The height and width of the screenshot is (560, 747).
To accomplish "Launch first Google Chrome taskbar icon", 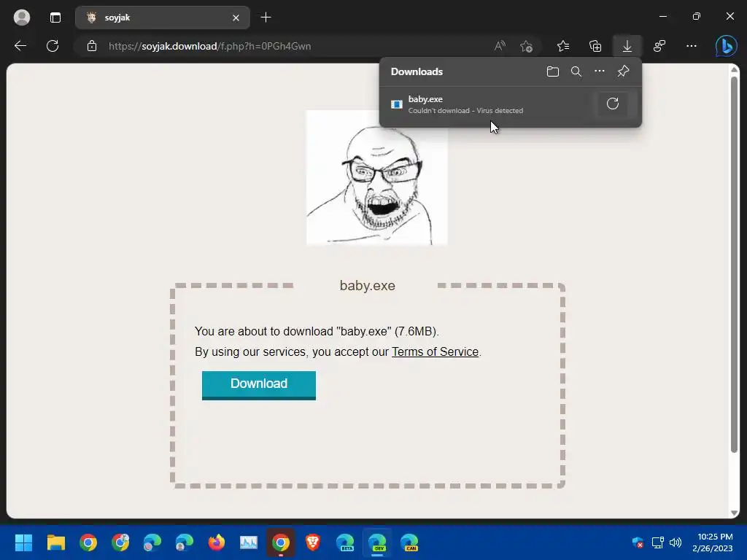I will pyautogui.click(x=88, y=542).
